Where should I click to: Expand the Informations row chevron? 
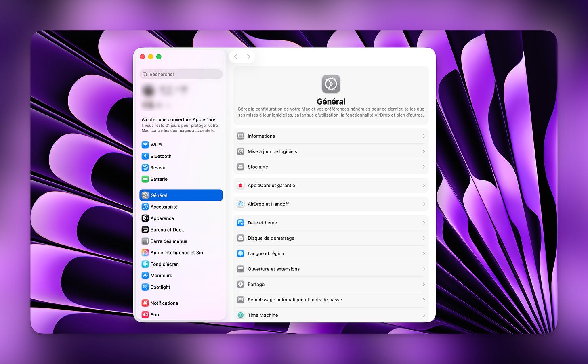tap(424, 136)
